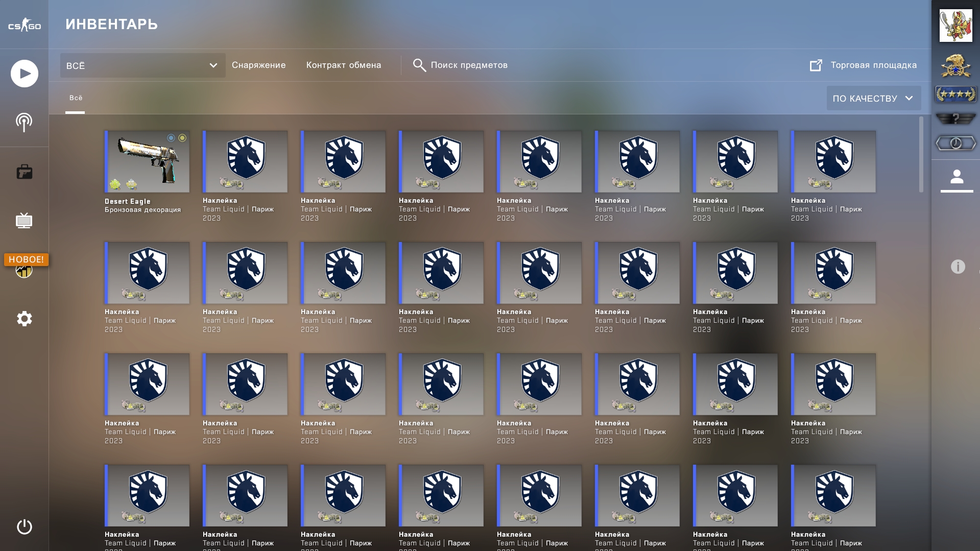Viewport: 980px width, 551px height.
Task: Click the magnifier search icon
Action: (419, 65)
